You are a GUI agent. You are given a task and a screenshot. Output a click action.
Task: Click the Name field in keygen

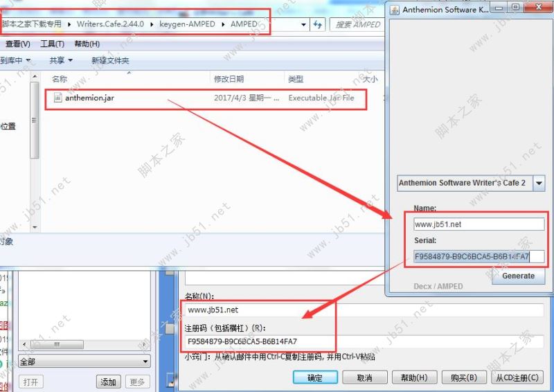479,224
